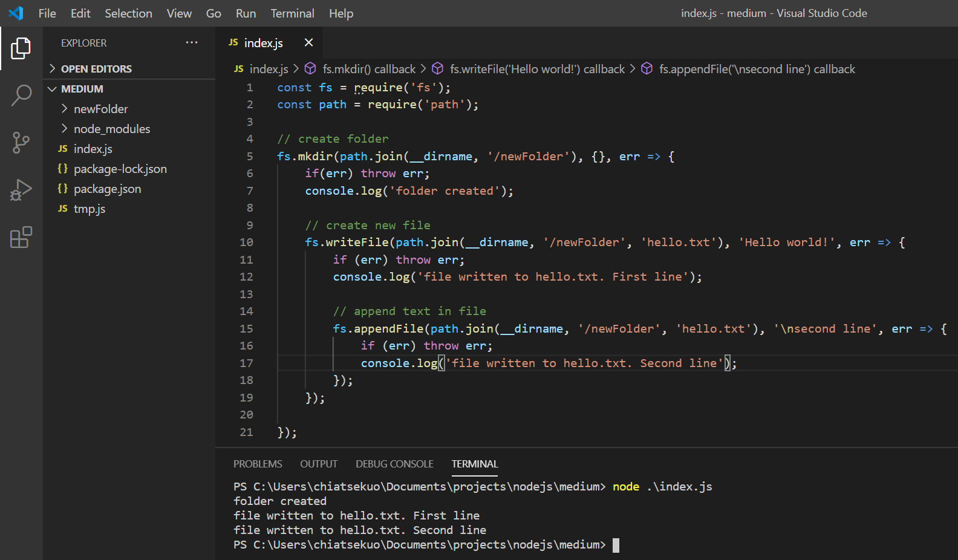Open Explorer more actions ellipsis
Viewport: 958px width, 560px height.
pyautogui.click(x=192, y=42)
